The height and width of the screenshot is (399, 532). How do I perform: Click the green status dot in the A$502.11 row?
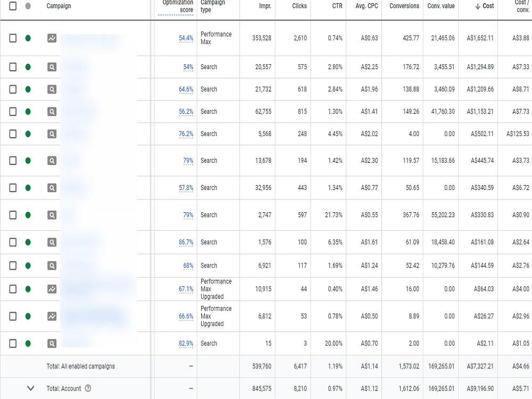click(28, 134)
